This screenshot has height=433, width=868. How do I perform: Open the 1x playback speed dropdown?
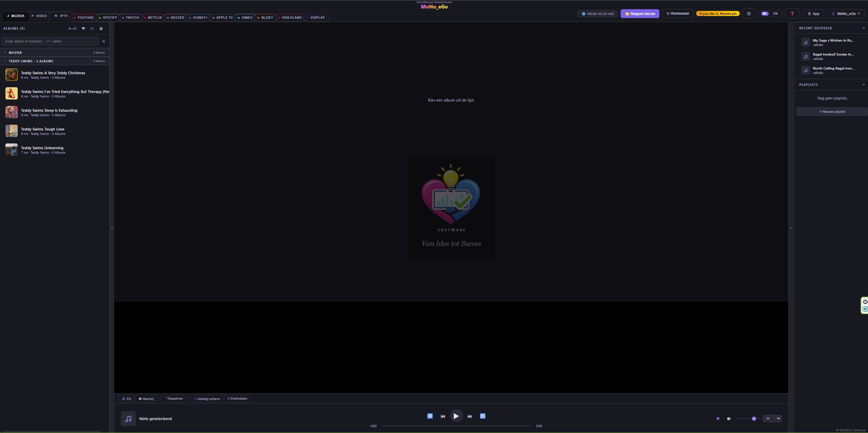coord(772,419)
